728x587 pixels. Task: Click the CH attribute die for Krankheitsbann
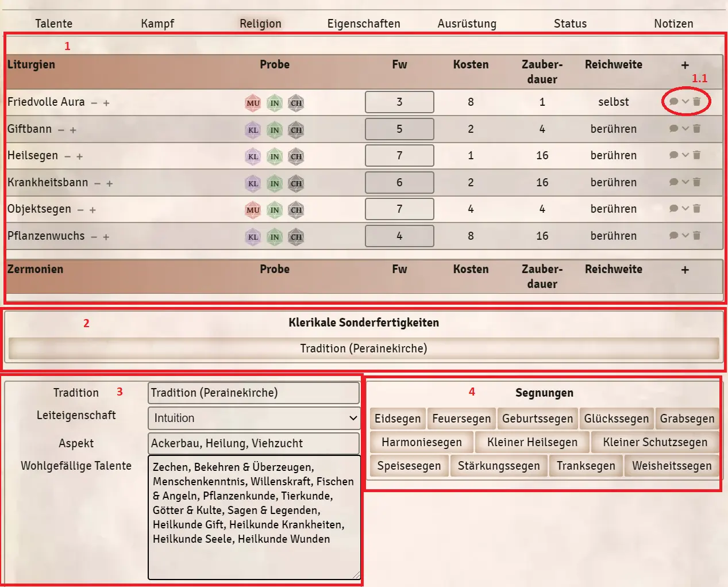(x=296, y=183)
